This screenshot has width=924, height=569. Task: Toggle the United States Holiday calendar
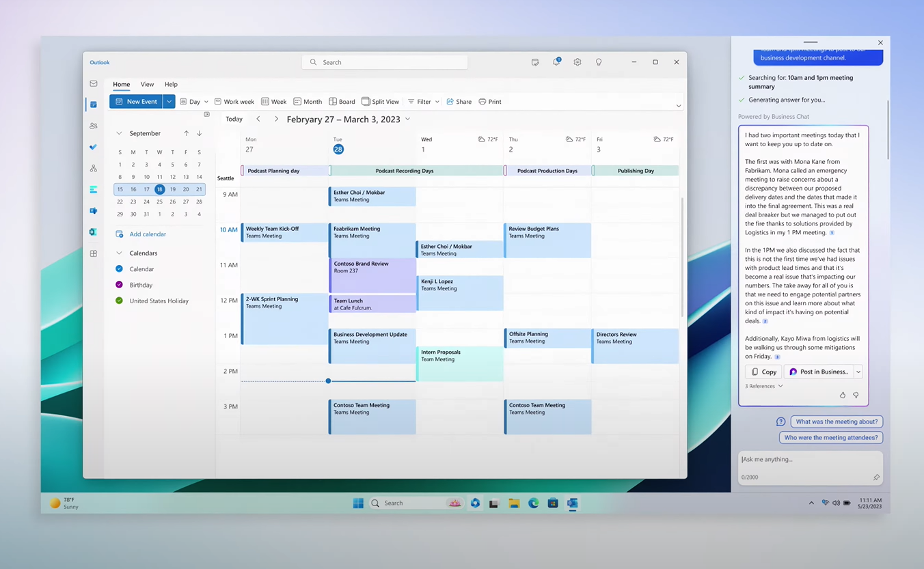click(x=119, y=301)
